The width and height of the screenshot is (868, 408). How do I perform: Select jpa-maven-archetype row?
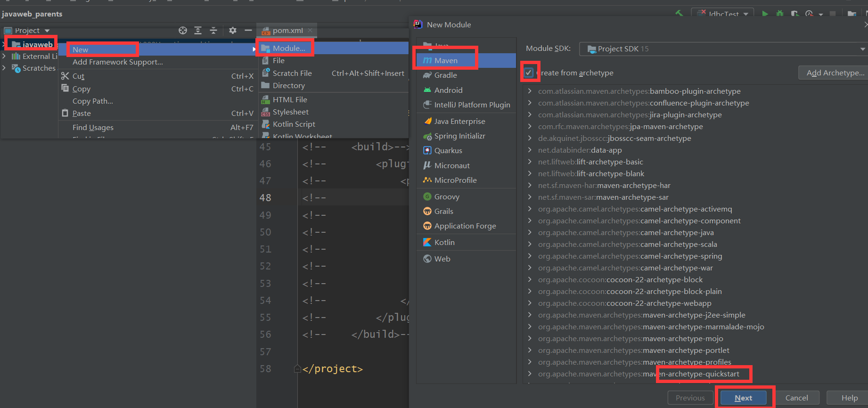[x=620, y=126]
